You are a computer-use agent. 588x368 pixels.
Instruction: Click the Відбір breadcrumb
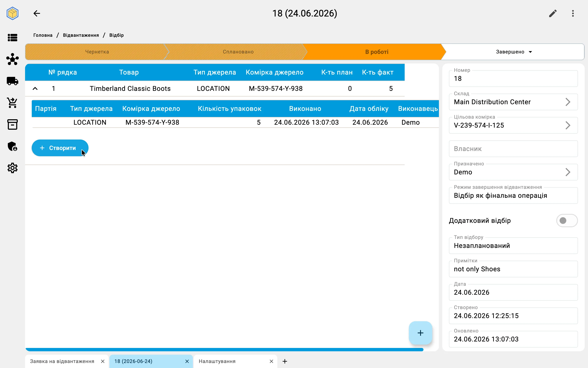pos(116,35)
